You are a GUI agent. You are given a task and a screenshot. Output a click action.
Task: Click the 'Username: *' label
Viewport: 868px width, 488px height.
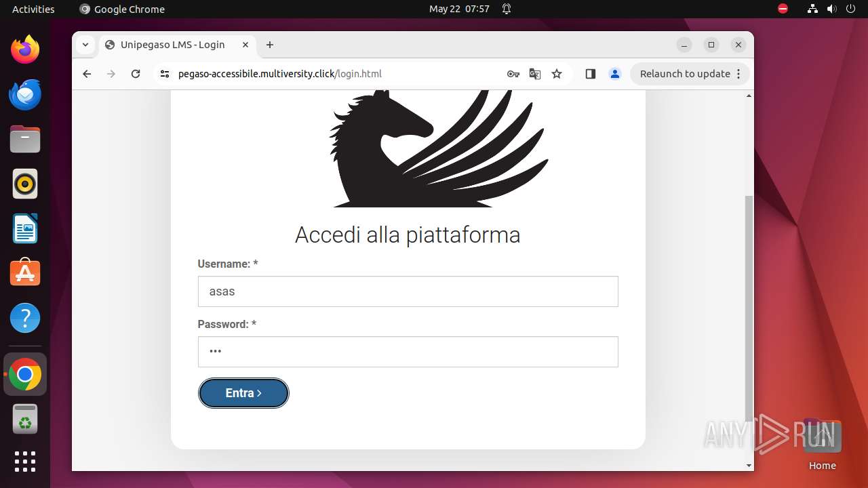click(228, 264)
